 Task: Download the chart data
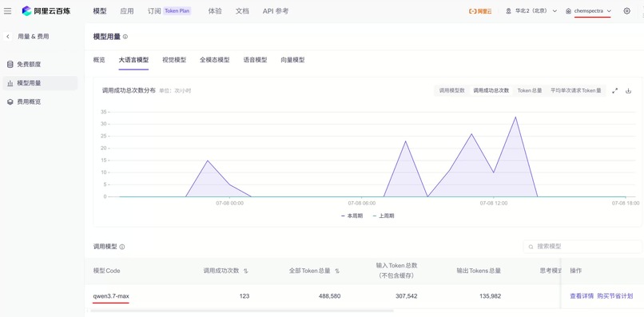628,91
